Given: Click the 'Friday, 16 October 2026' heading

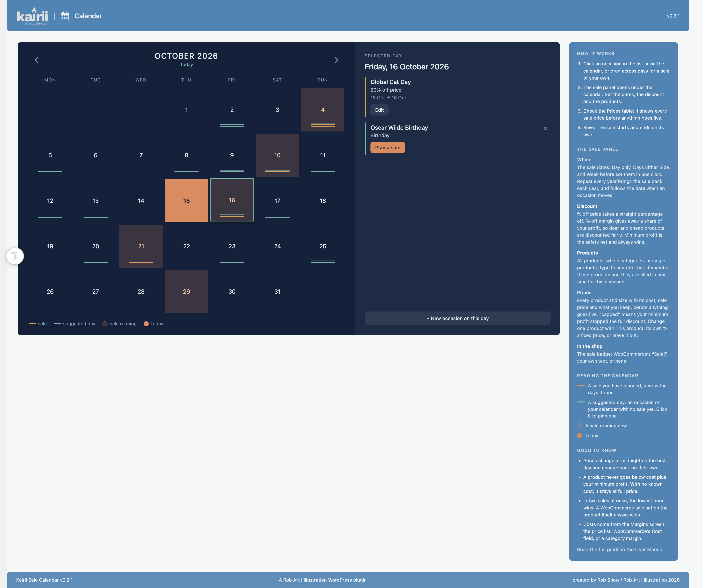Looking at the screenshot, I should (x=406, y=67).
